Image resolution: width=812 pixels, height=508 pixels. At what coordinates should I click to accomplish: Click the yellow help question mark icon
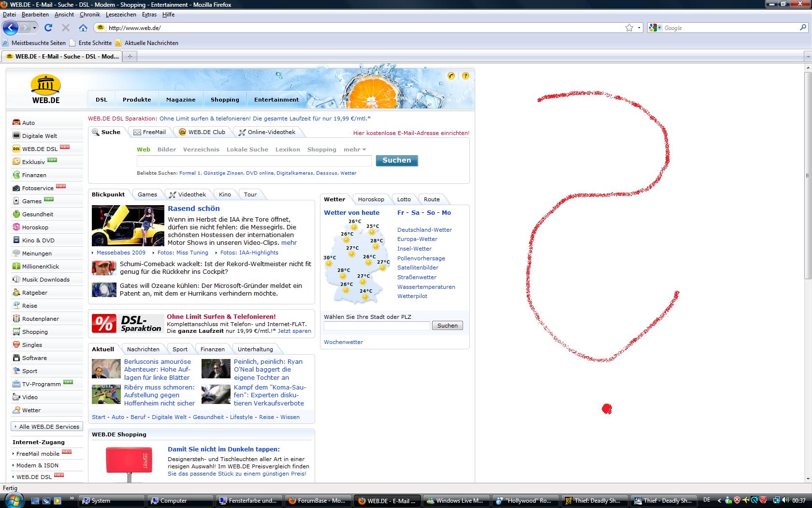[x=465, y=75]
